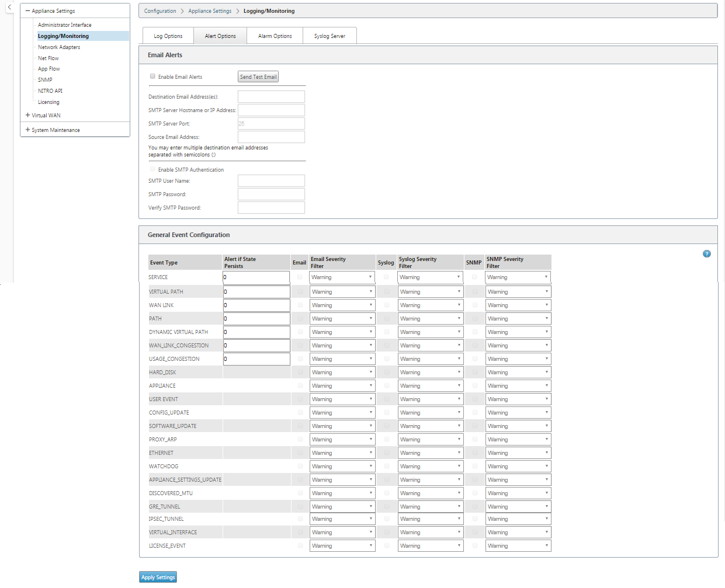Enable Email Alerts checkbox
This screenshot has width=725, height=588.
point(152,76)
